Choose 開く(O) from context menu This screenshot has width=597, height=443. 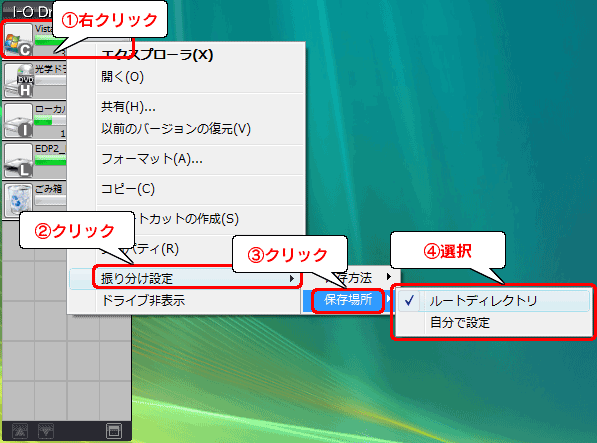coord(122,77)
